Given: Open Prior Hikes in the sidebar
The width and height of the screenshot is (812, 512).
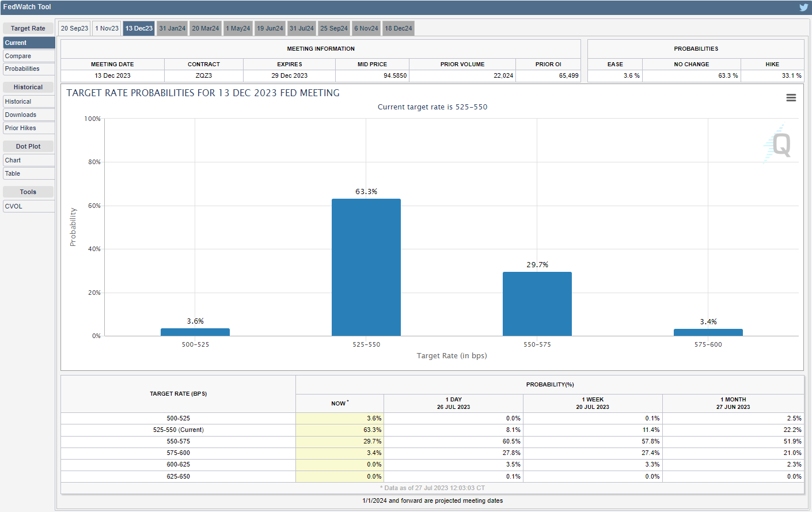Looking at the screenshot, I should (x=29, y=128).
